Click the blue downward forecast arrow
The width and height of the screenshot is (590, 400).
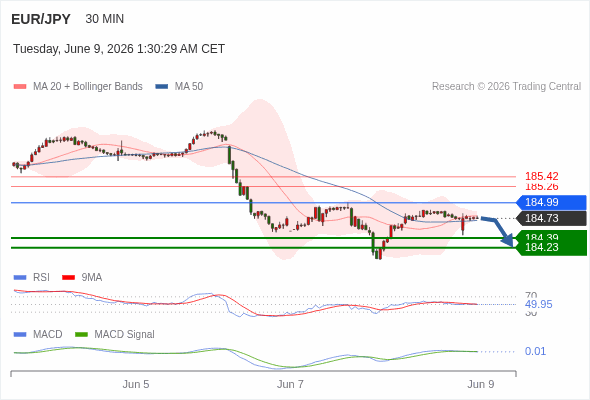pyautogui.click(x=498, y=231)
